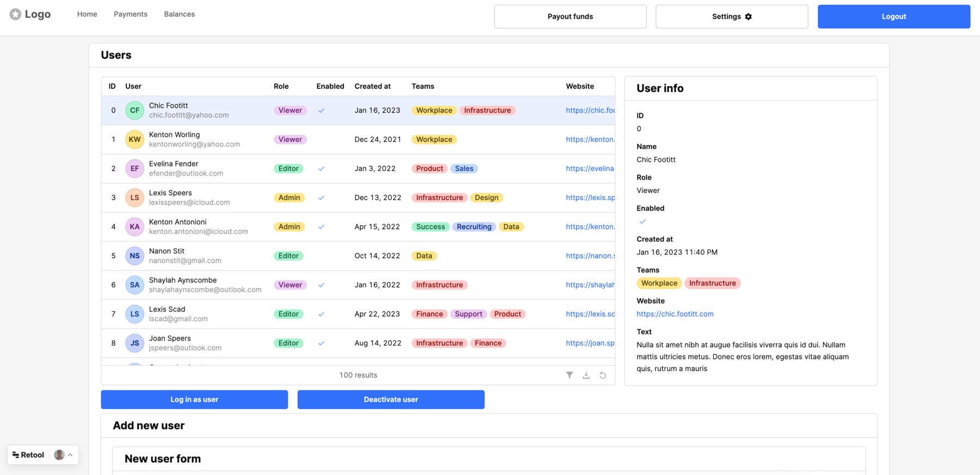
Task: Click the user avatar in Retool badge
Action: point(59,455)
